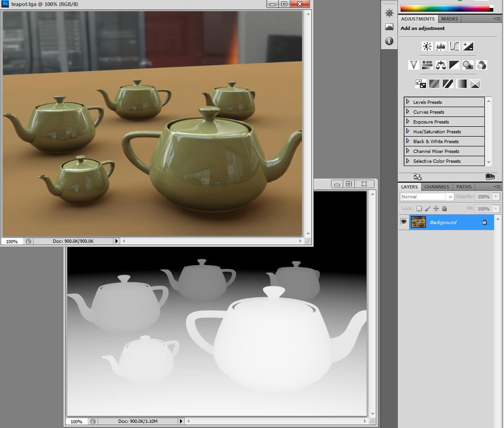
Task: Click the layer Opacity value field
Action: point(483,196)
